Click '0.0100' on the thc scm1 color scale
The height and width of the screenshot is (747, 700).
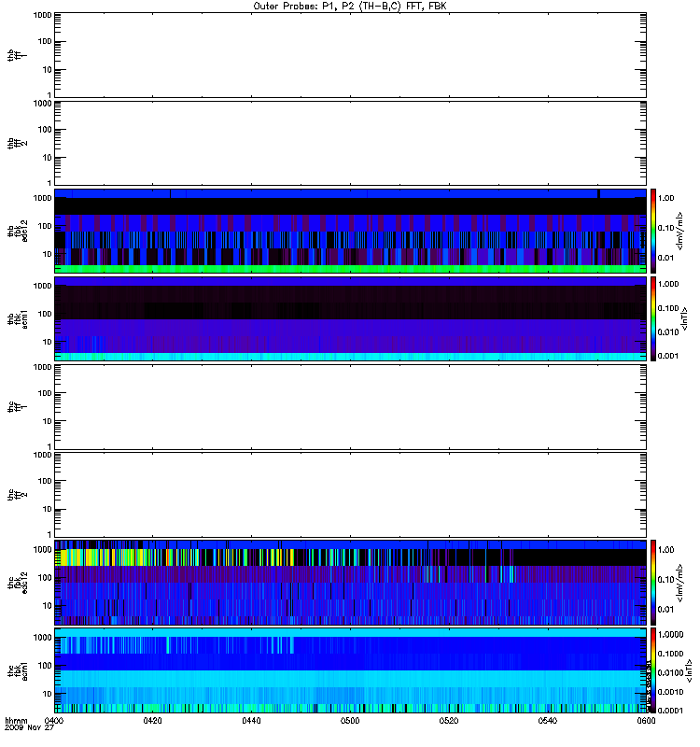[x=670, y=672]
